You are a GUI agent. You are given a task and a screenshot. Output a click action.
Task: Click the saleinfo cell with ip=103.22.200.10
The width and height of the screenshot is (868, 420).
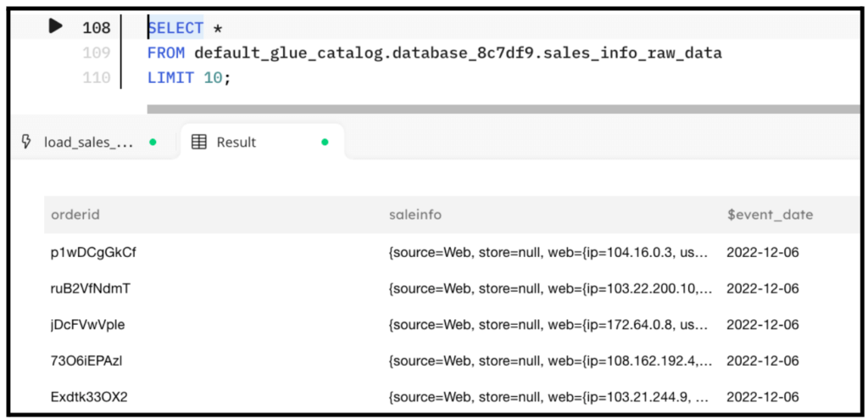551,288
